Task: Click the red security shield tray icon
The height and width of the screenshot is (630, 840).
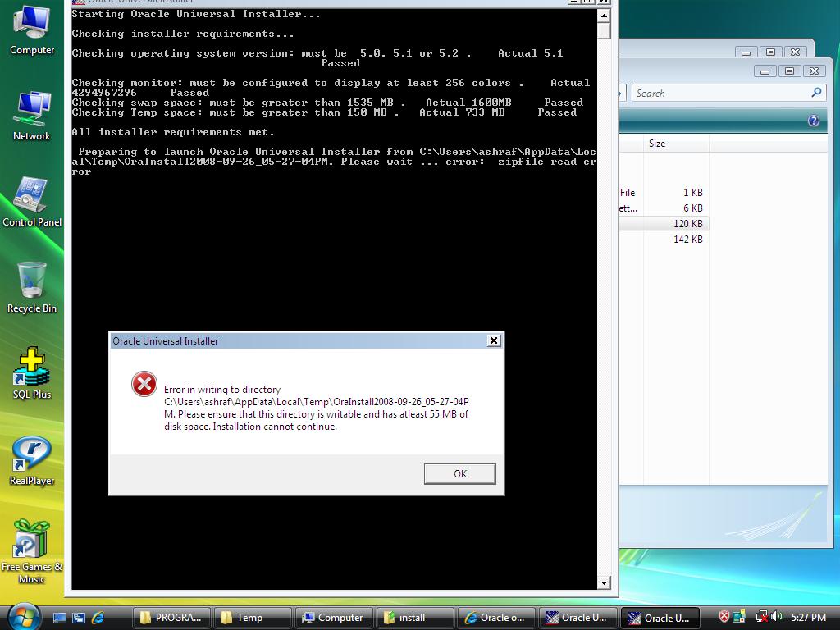Action: (724, 617)
